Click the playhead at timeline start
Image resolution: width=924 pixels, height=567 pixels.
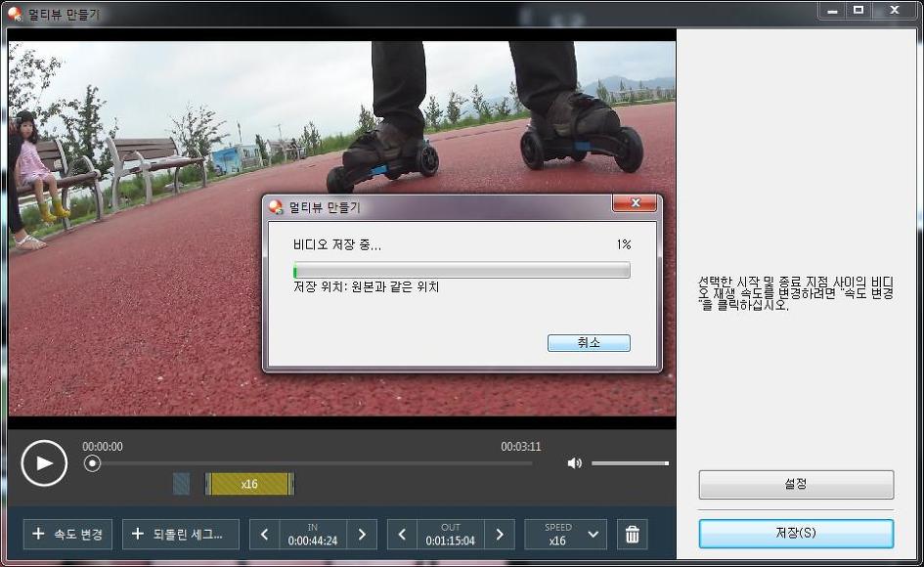tap(92, 463)
